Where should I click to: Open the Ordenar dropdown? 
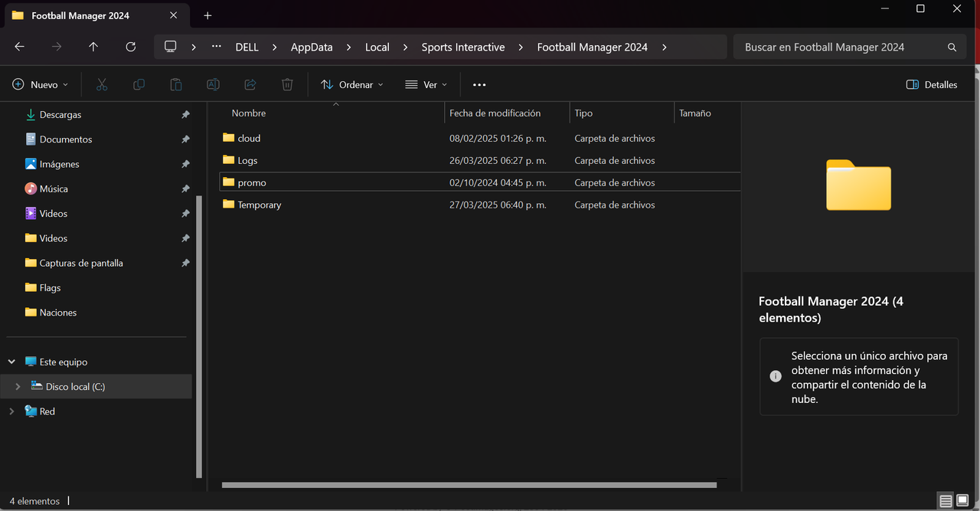[x=352, y=85]
